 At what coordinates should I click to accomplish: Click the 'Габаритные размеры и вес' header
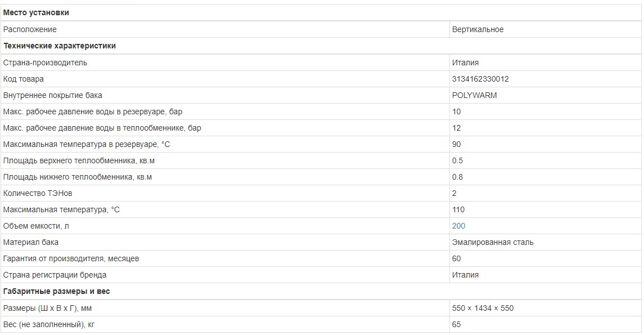pyautogui.click(x=57, y=291)
